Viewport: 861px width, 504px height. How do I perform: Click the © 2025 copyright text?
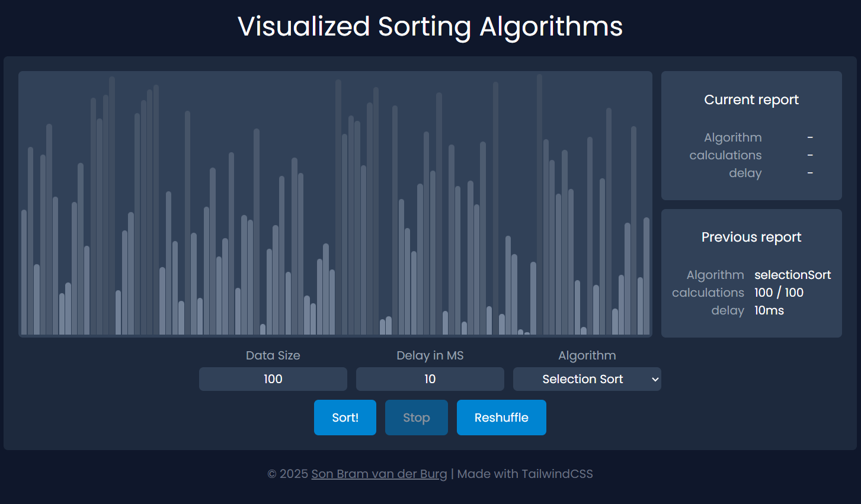coord(287,474)
